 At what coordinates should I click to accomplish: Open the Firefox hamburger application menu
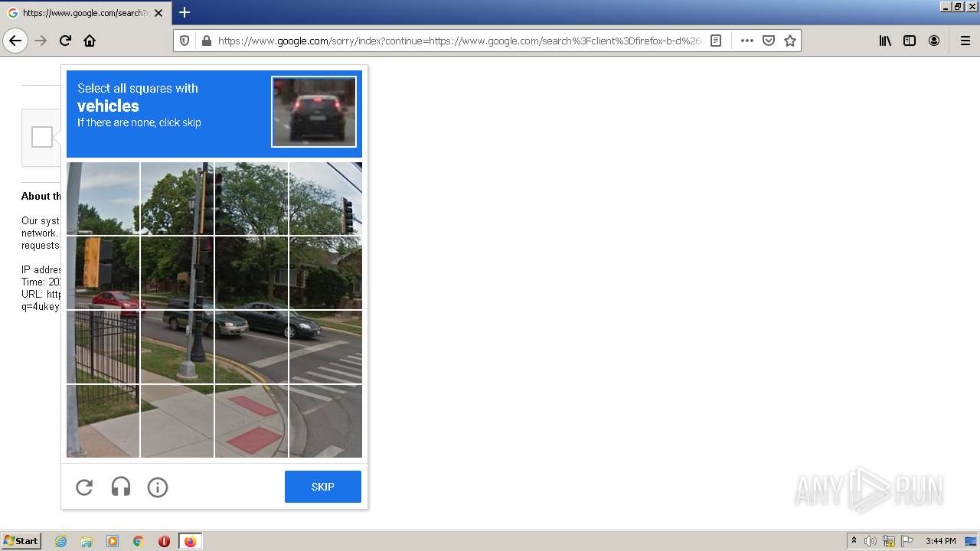pyautogui.click(x=965, y=41)
